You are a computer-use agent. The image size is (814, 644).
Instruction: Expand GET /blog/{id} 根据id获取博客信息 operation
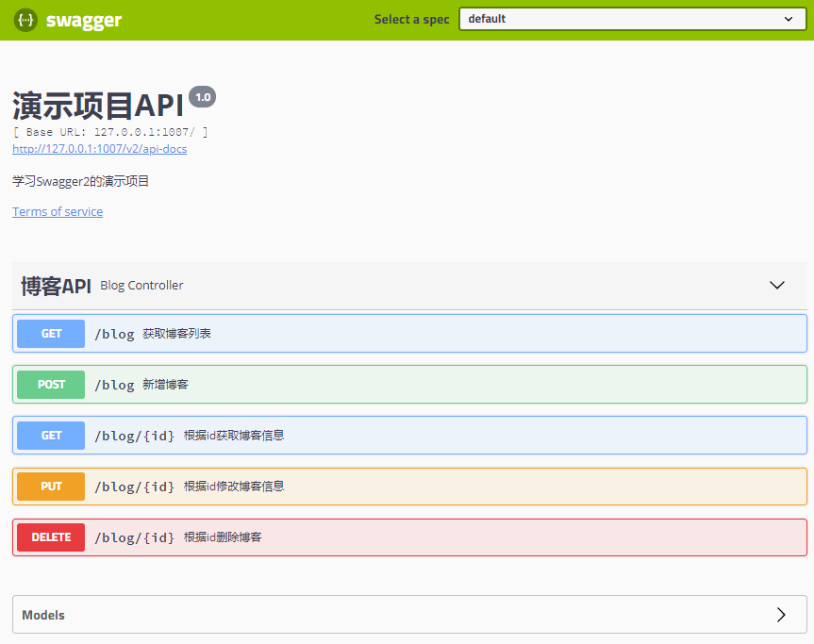409,435
